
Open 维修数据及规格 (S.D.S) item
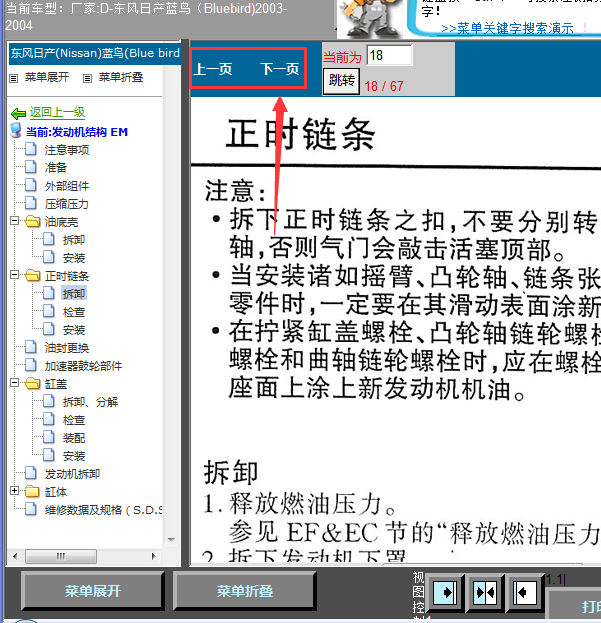pos(103,510)
